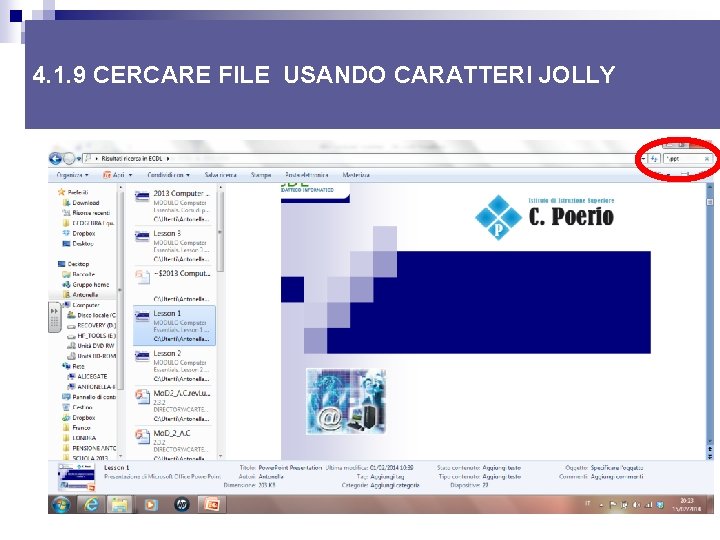This screenshot has height=540, width=720.
Task: Open the Franco folder in the tree
Action: coord(77,428)
